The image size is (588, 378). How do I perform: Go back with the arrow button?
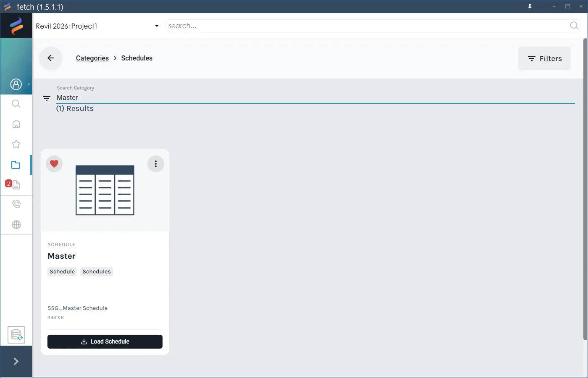pos(51,58)
